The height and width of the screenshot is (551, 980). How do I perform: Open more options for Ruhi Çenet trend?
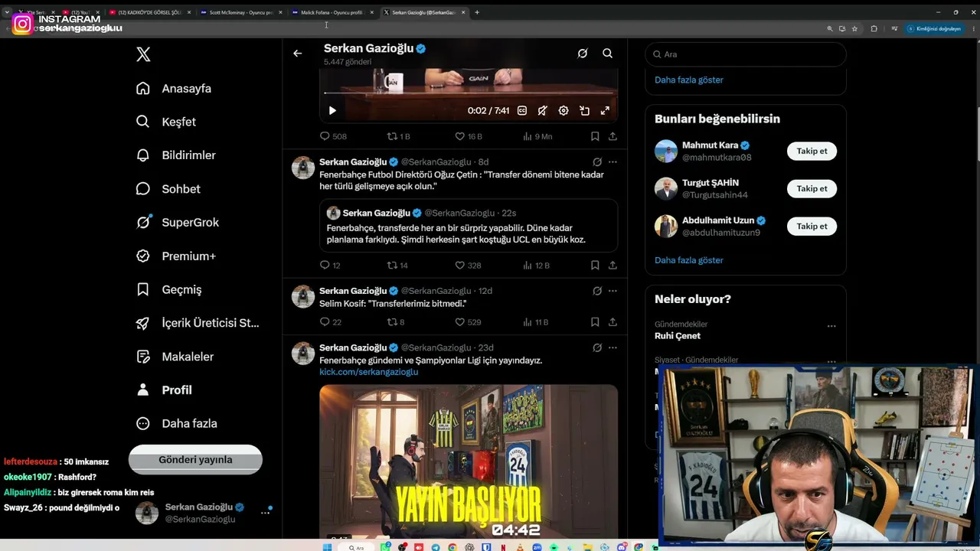[x=831, y=326]
